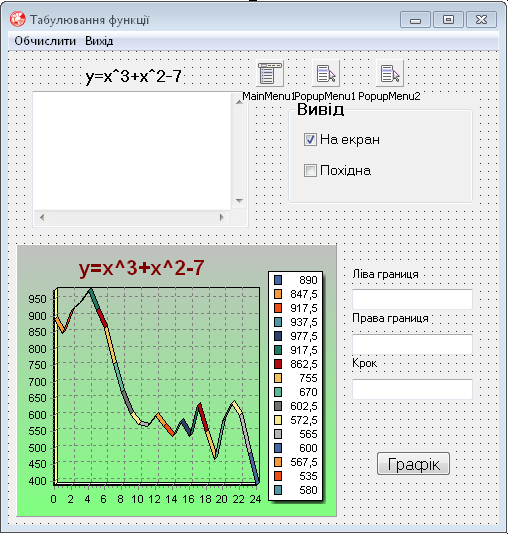Click the "Крок" label
The image size is (508, 534).
tap(364, 363)
